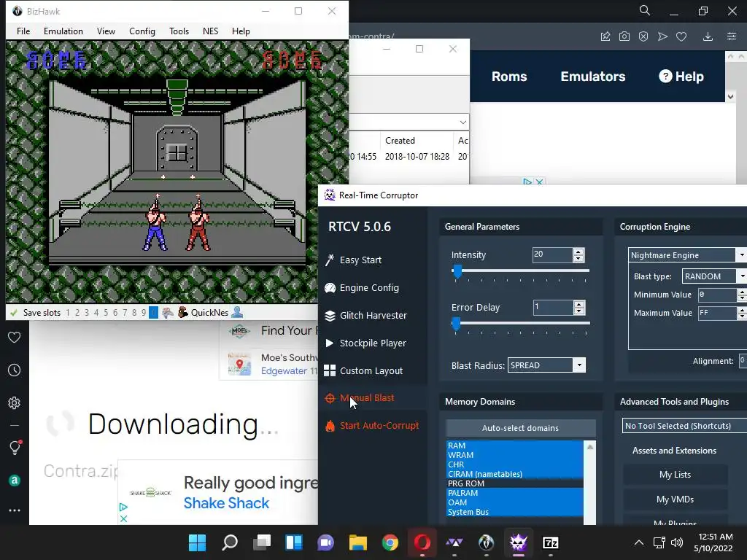Open the three-dots menu in the Opera sidebar
Image resolution: width=747 pixels, height=560 pixels.
pos(15,510)
